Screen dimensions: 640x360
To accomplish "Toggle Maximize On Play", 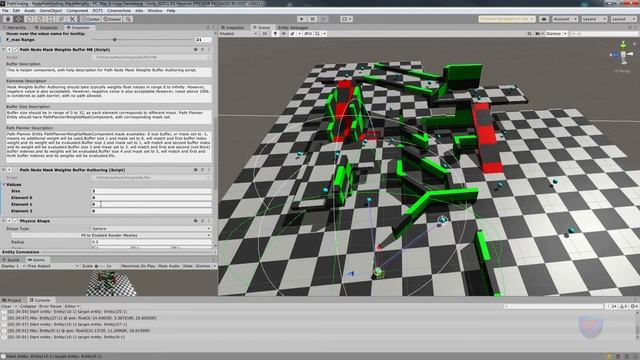I will 138,266.
